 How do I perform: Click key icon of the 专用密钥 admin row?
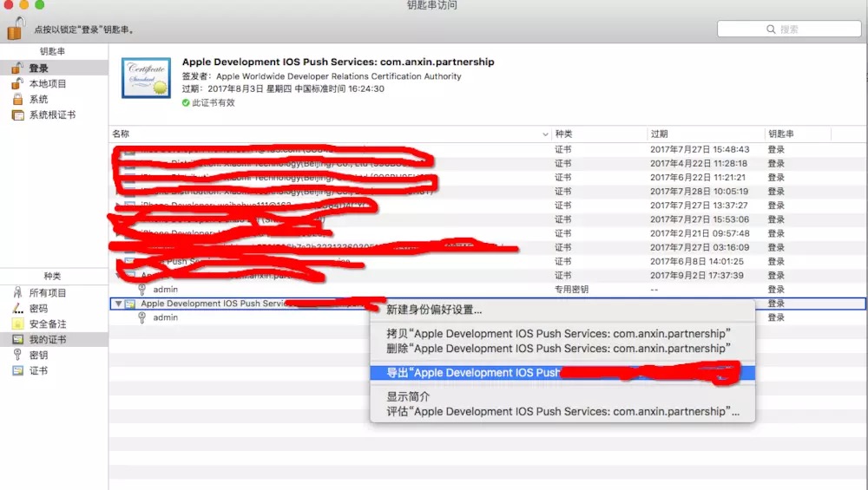(141, 290)
